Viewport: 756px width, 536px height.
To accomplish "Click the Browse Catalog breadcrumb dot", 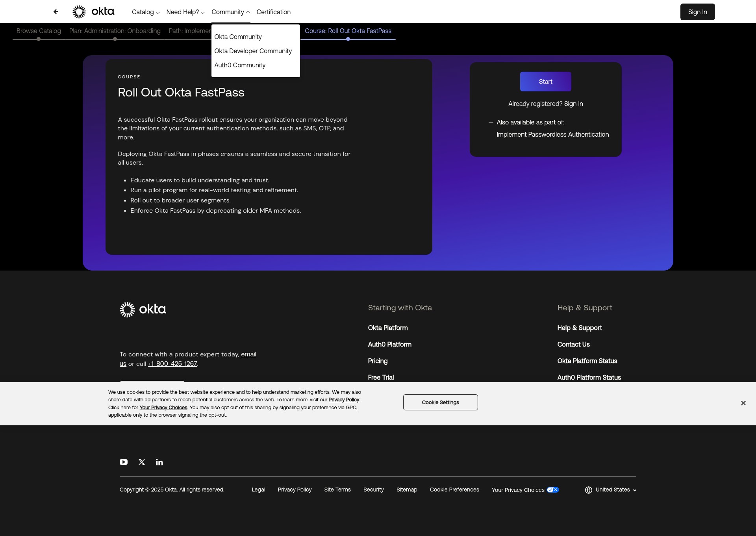I will (x=39, y=39).
